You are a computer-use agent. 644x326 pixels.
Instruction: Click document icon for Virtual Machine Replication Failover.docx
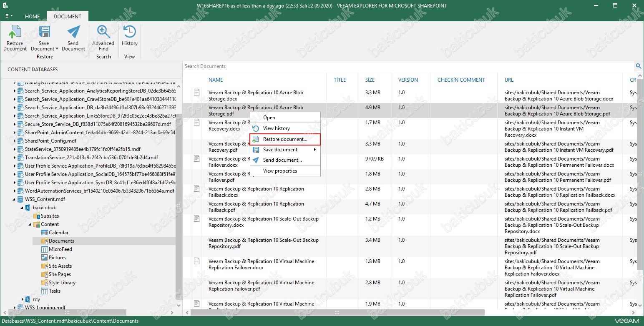(x=196, y=261)
